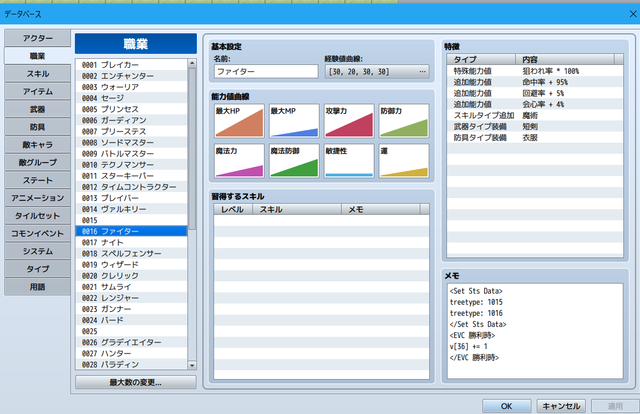
Task: Select the 武器タイプ装備 短剣 trait row
Action: click(535, 127)
